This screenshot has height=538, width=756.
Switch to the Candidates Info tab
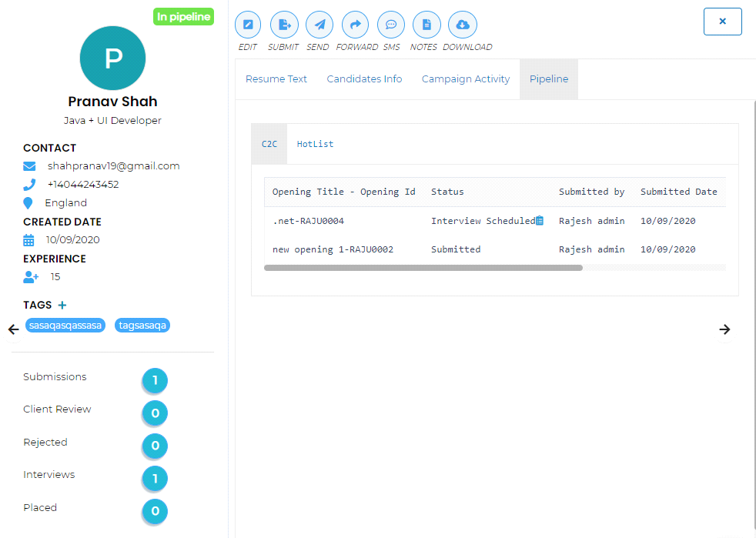(x=364, y=79)
